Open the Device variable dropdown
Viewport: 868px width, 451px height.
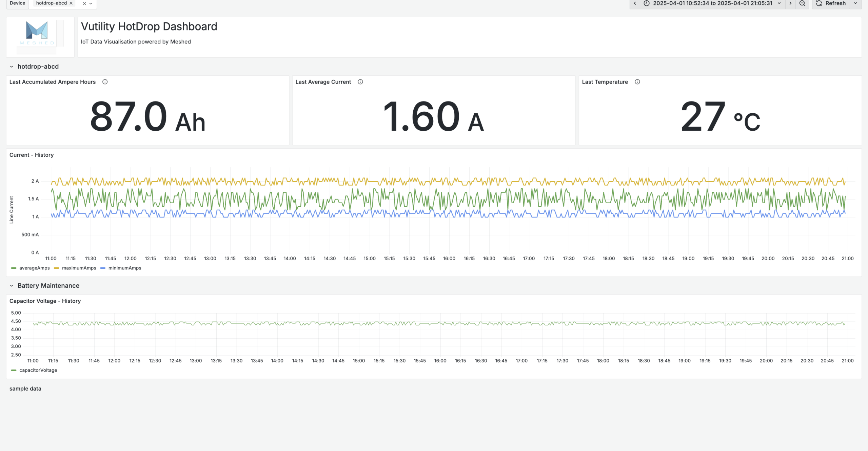coord(91,3)
